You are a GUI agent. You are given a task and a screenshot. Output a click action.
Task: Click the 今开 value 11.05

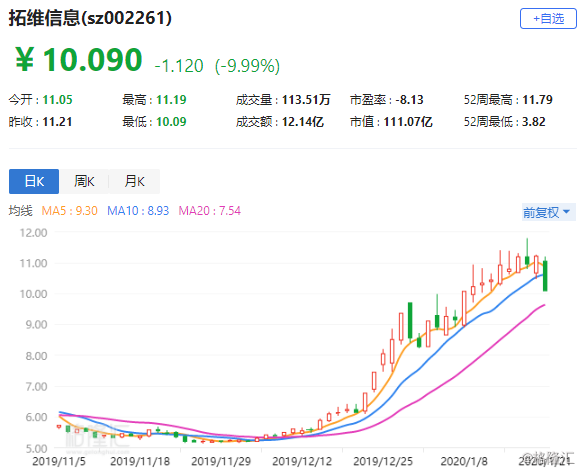click(58, 100)
